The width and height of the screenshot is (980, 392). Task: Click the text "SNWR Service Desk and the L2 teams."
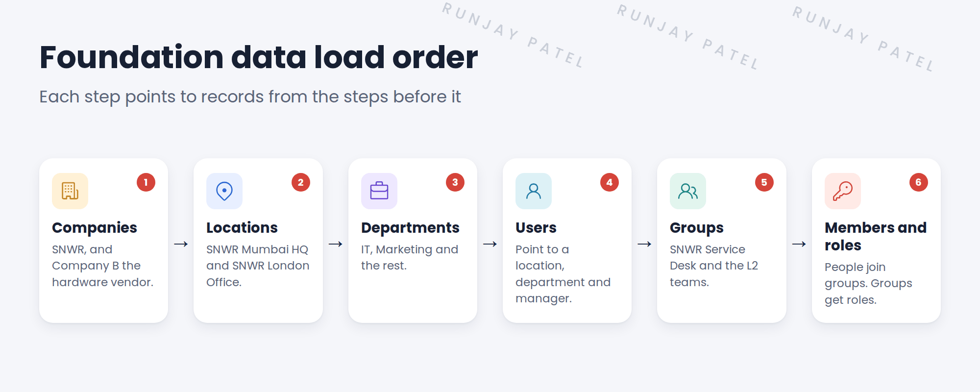point(714,266)
